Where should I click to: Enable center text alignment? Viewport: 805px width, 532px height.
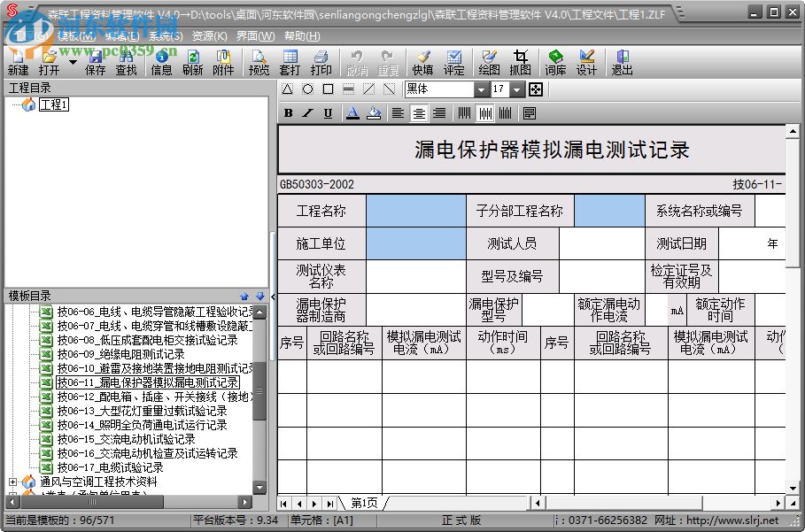[x=418, y=112]
